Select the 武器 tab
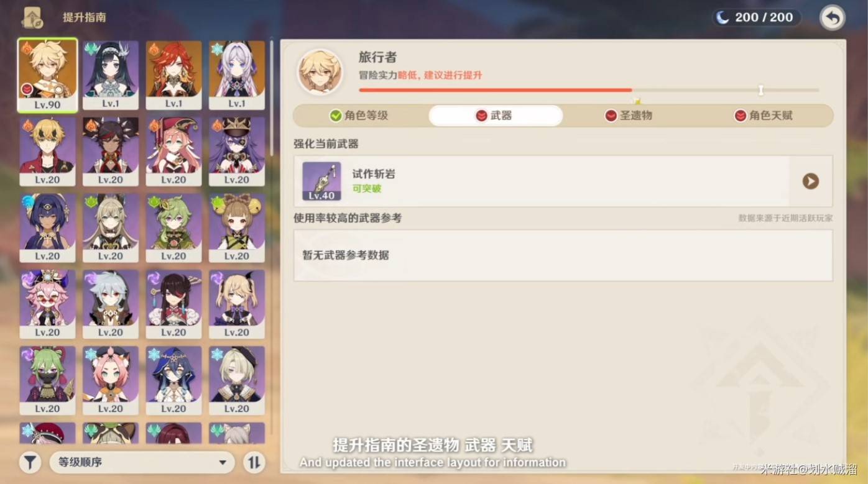 (x=496, y=116)
